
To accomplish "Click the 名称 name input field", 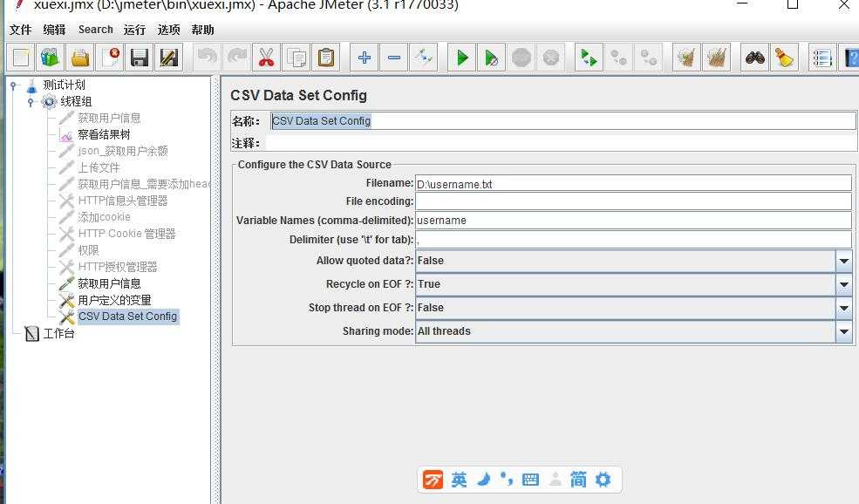I will pos(562,121).
